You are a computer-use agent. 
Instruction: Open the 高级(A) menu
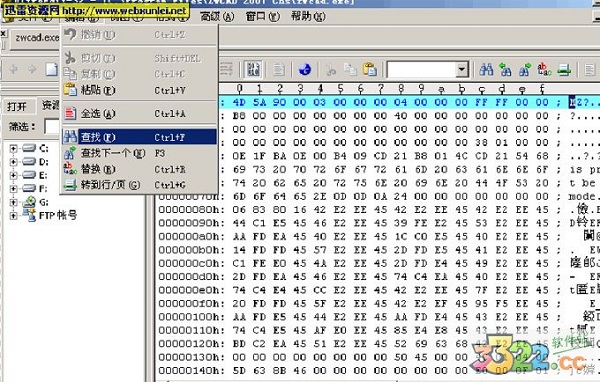(217, 16)
